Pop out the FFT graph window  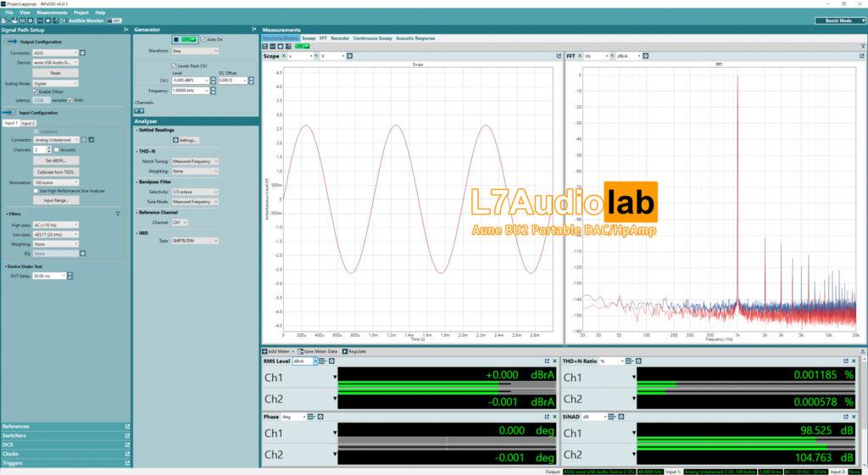coord(861,56)
